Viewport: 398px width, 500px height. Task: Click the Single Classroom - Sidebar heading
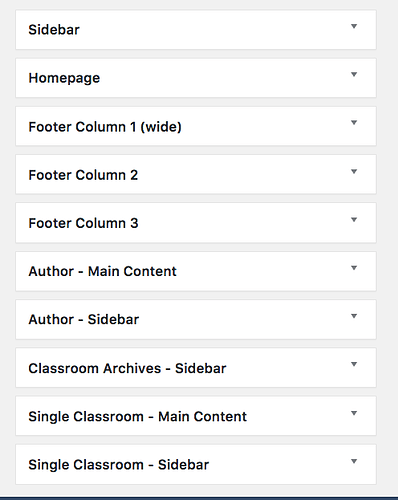coord(119,465)
